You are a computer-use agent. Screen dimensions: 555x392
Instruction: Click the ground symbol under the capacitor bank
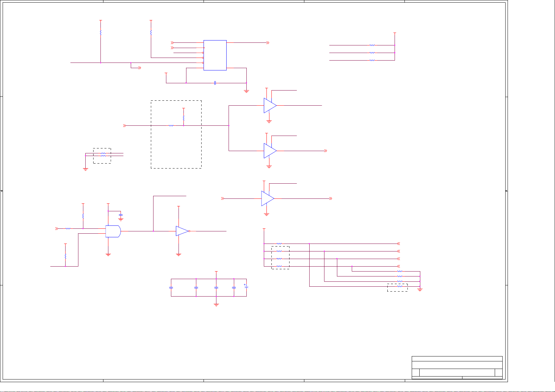point(216,305)
